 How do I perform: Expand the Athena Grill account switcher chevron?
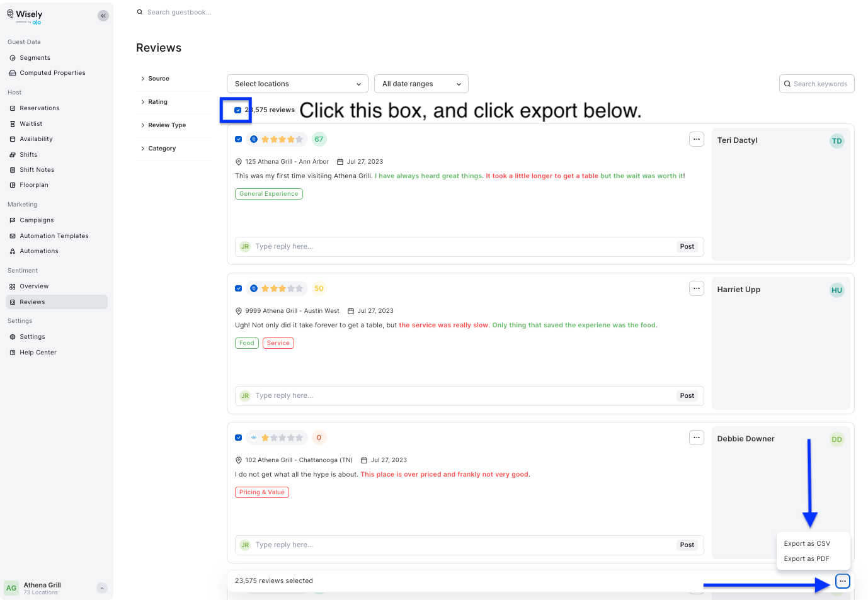pyautogui.click(x=101, y=588)
